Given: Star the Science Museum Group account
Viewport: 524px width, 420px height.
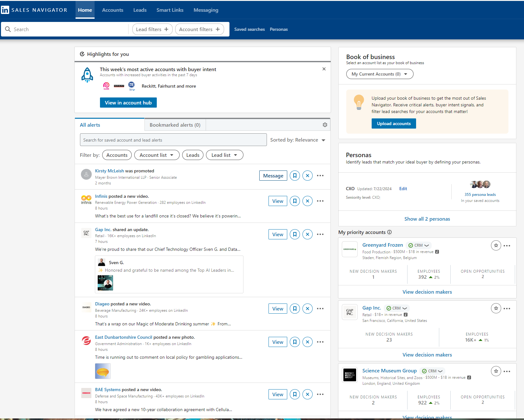Looking at the screenshot, I should click(496, 371).
